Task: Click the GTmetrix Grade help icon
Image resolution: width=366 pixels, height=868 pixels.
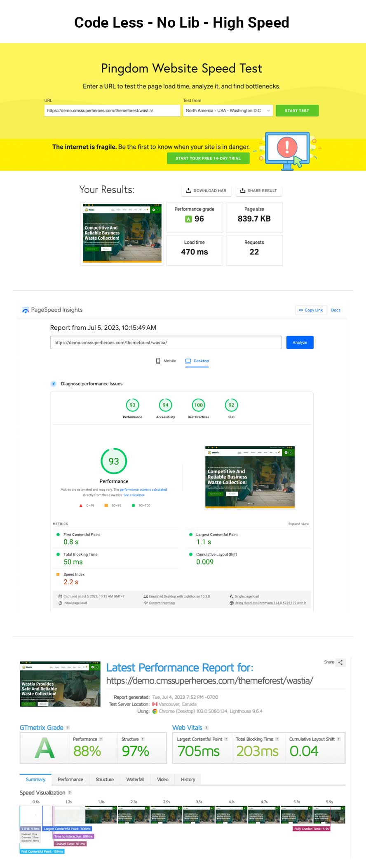Action: 68,728
